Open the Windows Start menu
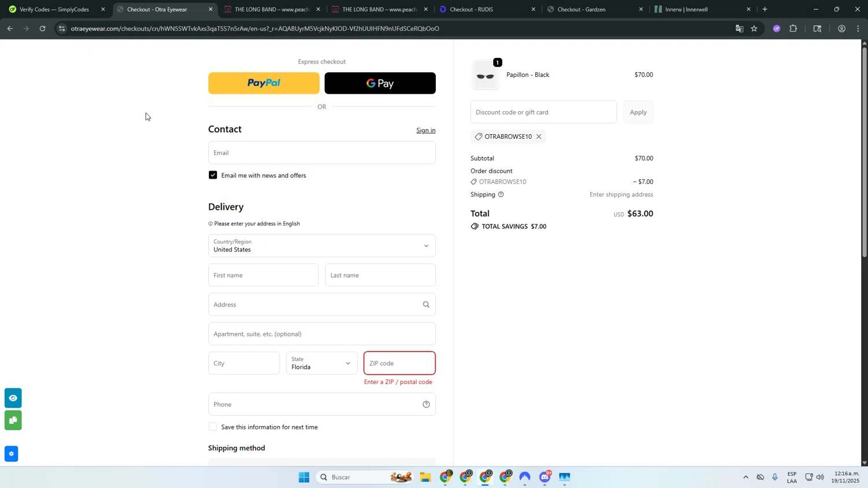868x488 pixels. point(304,477)
